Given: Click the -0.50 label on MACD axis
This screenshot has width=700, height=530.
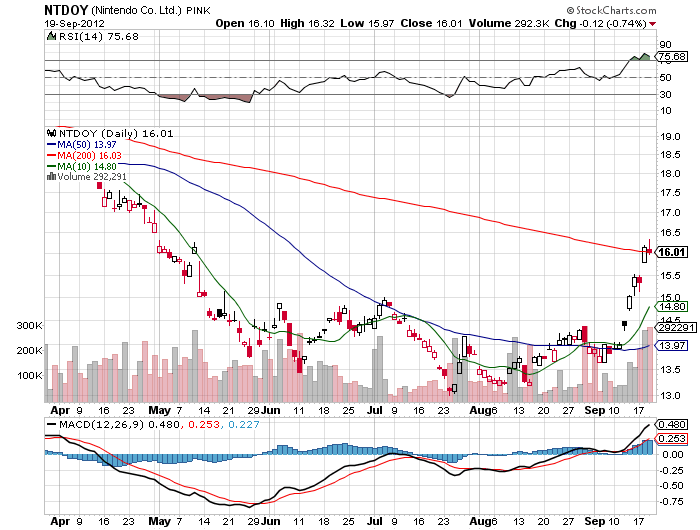Looking at the screenshot, I should coord(671,486).
